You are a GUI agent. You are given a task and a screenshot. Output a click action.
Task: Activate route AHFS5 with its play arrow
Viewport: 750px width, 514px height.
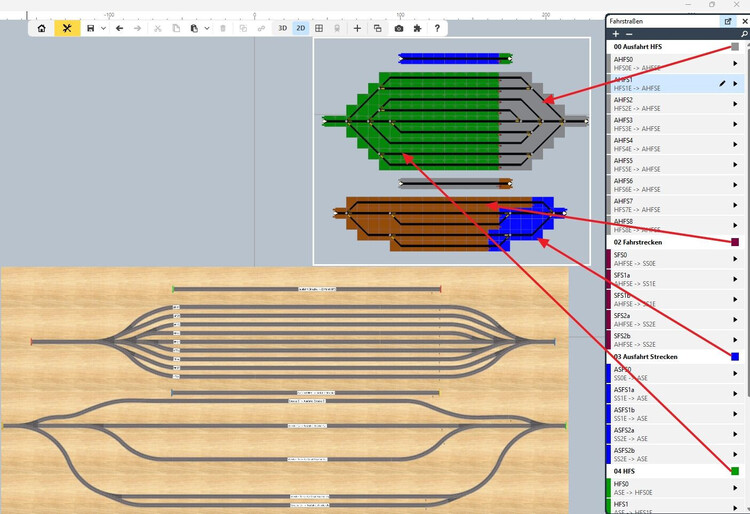tap(735, 164)
